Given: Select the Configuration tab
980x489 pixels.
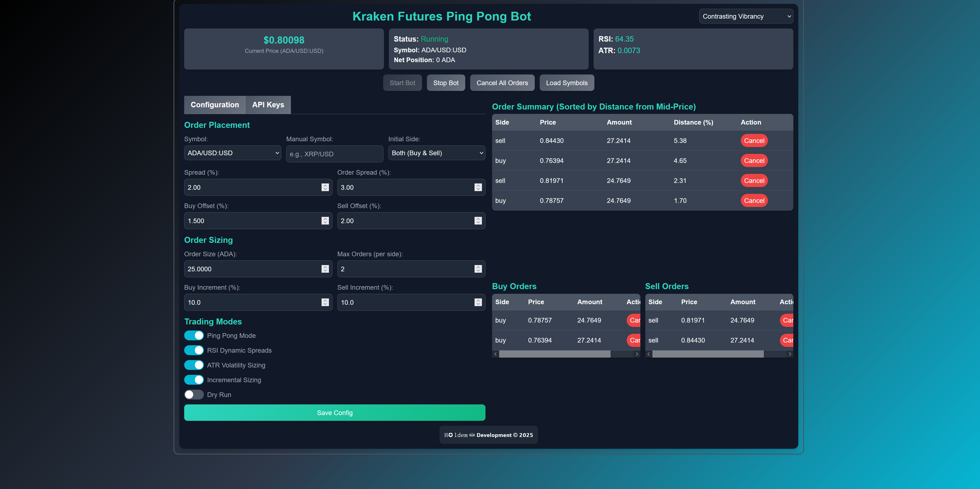Looking at the screenshot, I should click(215, 105).
